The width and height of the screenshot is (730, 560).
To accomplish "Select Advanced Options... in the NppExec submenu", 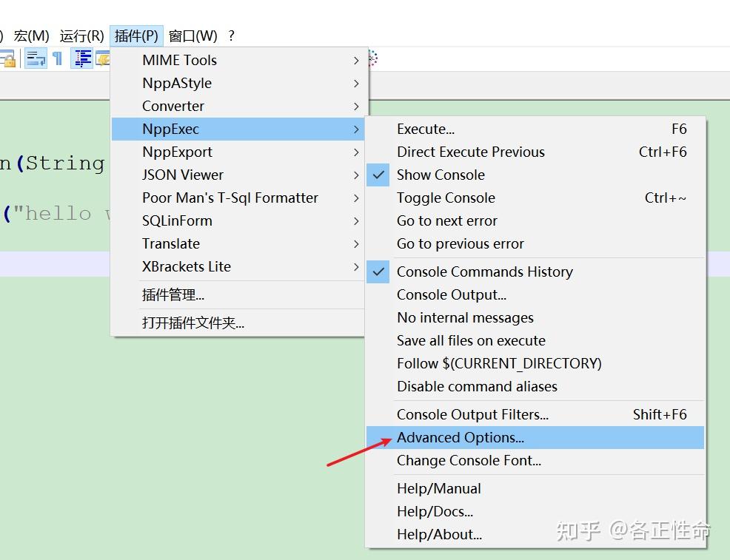I will click(460, 437).
